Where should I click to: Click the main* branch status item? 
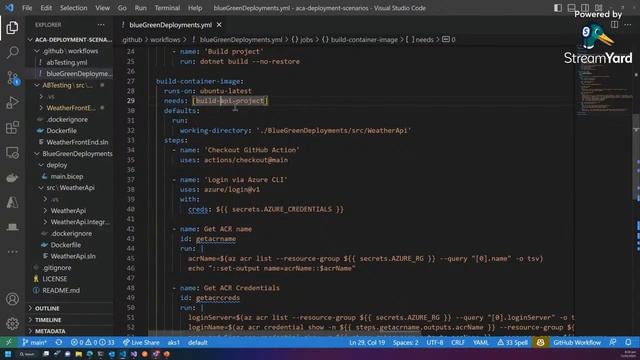[x=34, y=342]
